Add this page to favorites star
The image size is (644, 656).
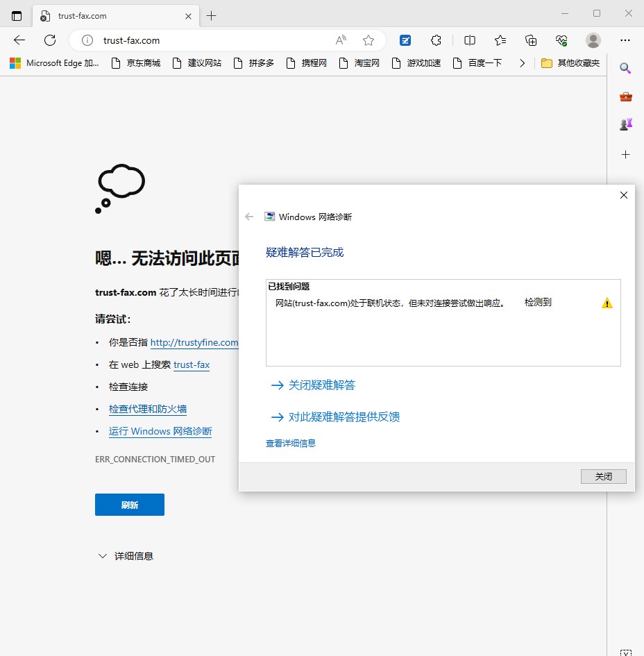point(368,40)
